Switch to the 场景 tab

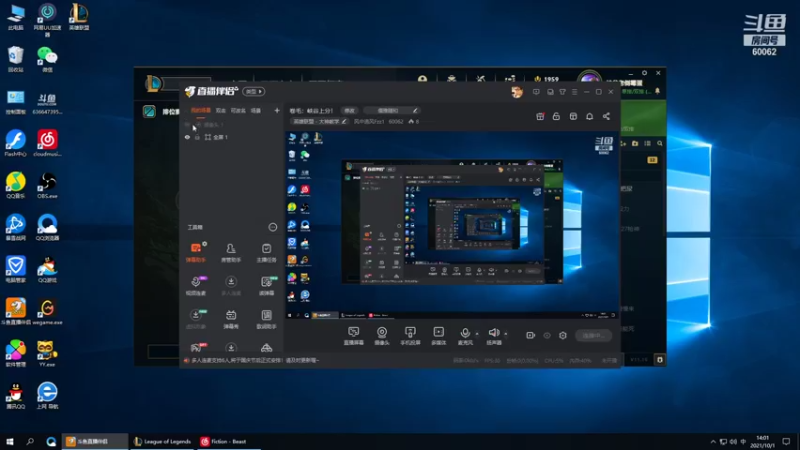[256, 110]
